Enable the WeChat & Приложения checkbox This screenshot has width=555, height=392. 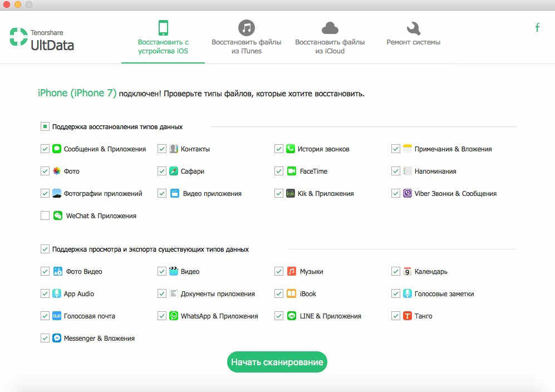[45, 216]
